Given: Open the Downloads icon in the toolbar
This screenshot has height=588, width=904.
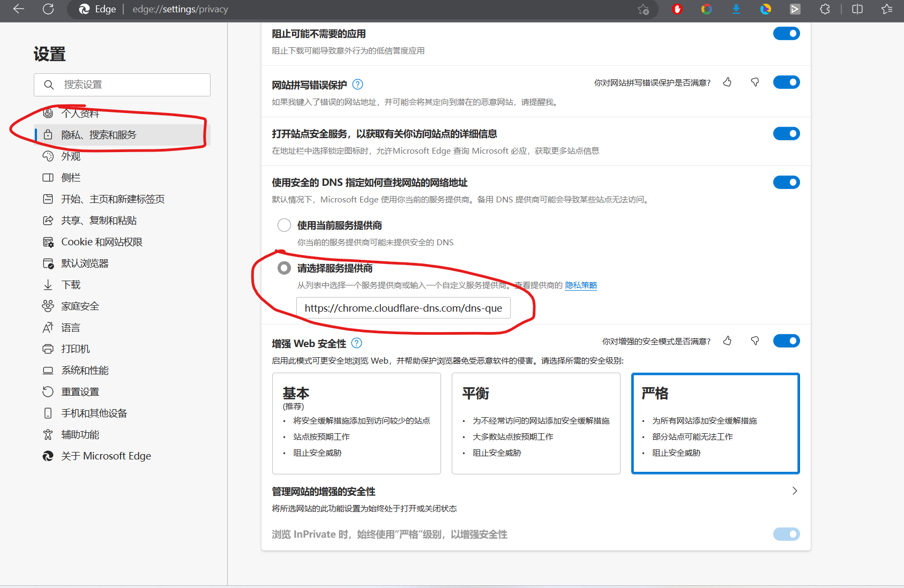Looking at the screenshot, I should pos(736,9).
